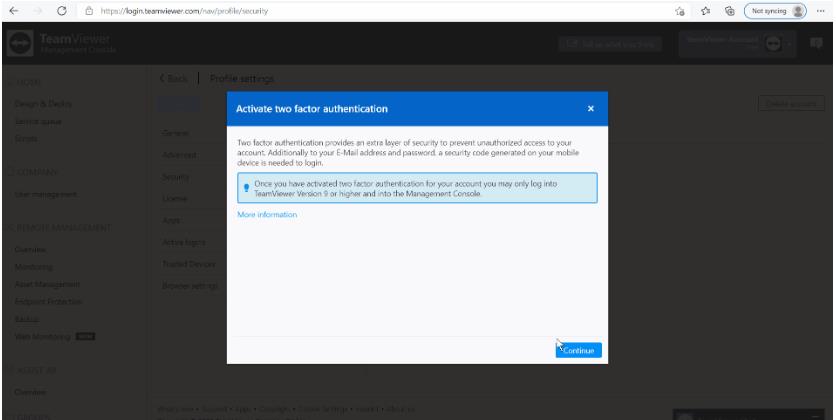Click Continue in the two factor dialog
The width and height of the screenshot is (836, 420).
pyautogui.click(x=579, y=350)
